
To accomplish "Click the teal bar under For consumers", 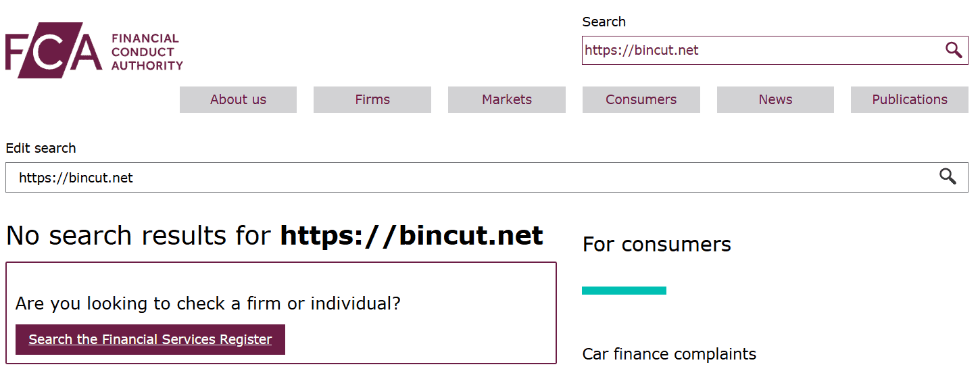I will coord(624,291).
